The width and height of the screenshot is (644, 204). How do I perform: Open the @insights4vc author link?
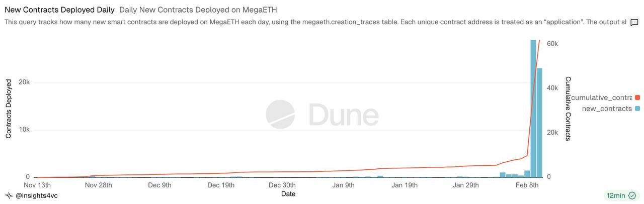pos(37,195)
